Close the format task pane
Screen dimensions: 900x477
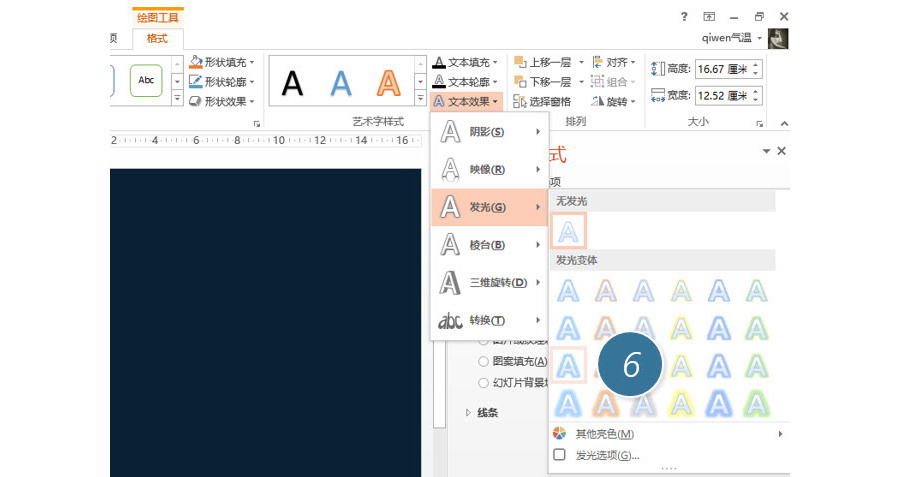tap(781, 151)
